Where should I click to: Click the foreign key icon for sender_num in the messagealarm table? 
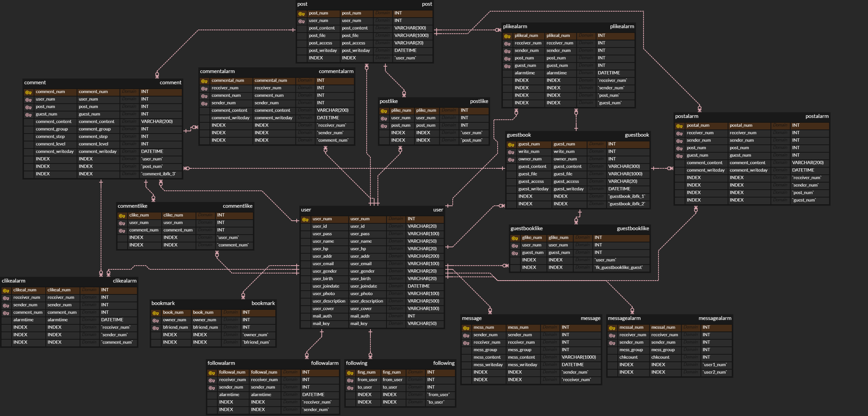point(612,343)
